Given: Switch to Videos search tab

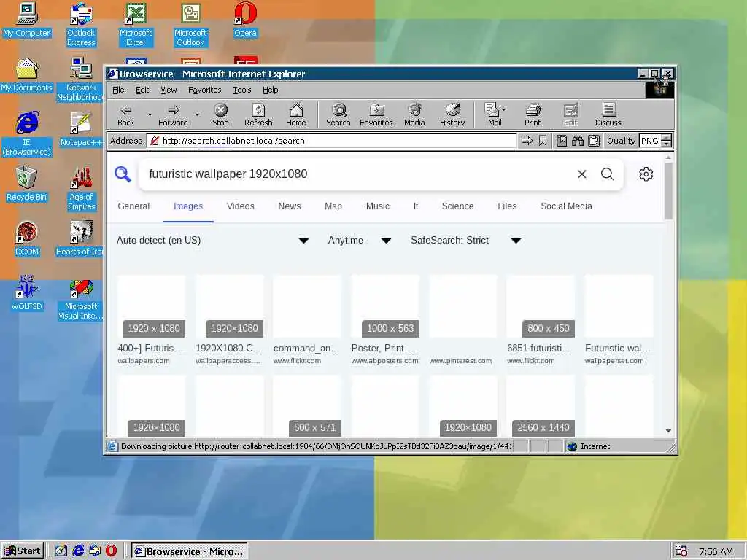Looking at the screenshot, I should [240, 206].
